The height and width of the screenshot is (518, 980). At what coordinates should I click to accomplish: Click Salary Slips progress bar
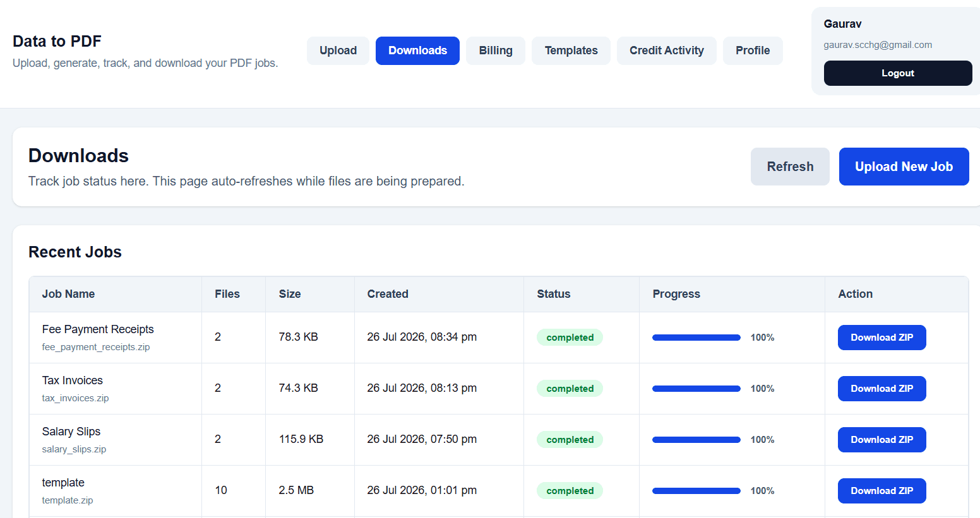tap(696, 440)
